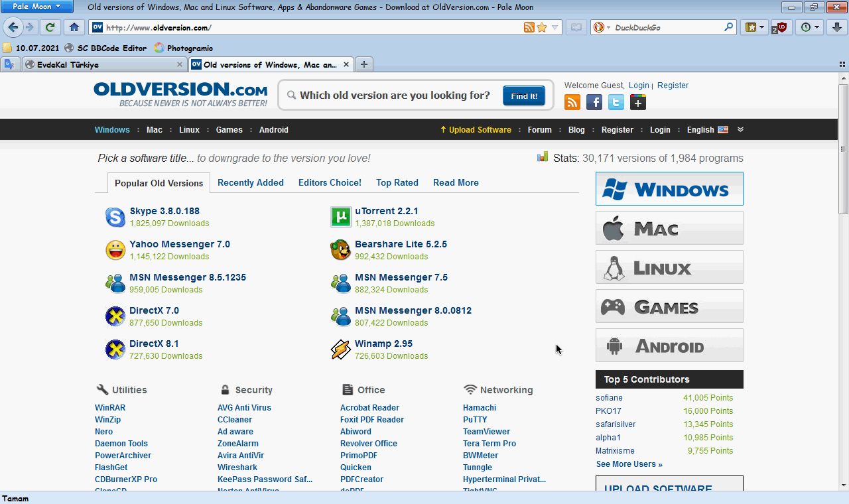849x504 pixels.
Task: Open TeamViewer networking link
Action: coord(487,432)
